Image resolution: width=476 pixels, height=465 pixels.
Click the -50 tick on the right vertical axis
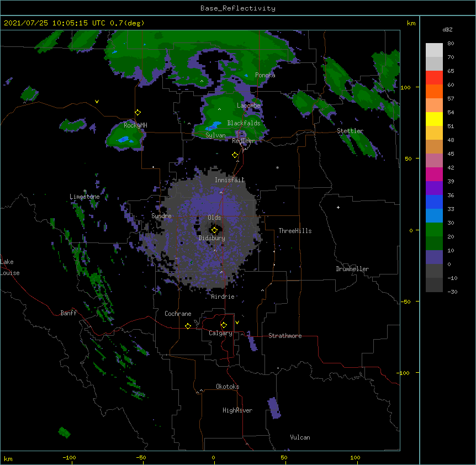coord(405,302)
